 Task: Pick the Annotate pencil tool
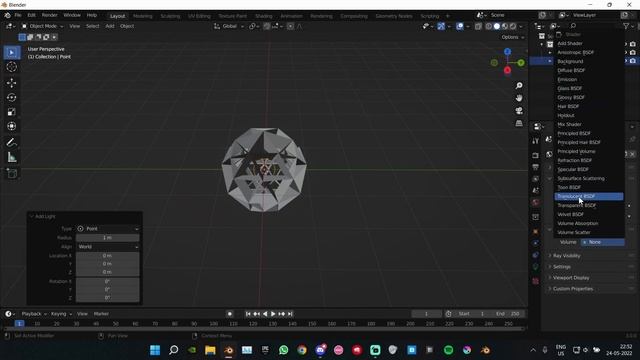click(x=11, y=142)
